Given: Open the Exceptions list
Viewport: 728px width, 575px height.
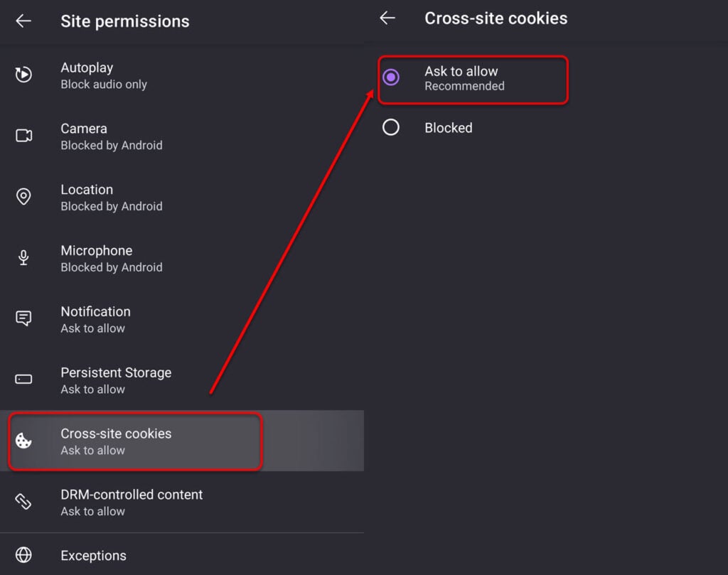Looking at the screenshot, I should point(182,554).
